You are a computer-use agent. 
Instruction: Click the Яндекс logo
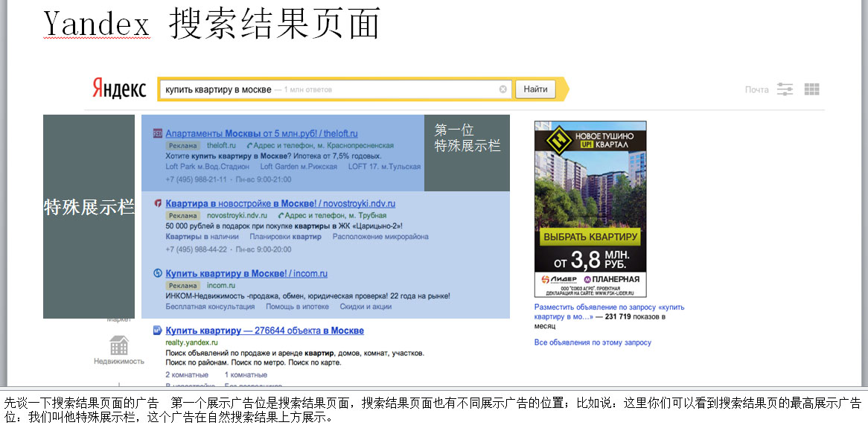click(x=119, y=89)
